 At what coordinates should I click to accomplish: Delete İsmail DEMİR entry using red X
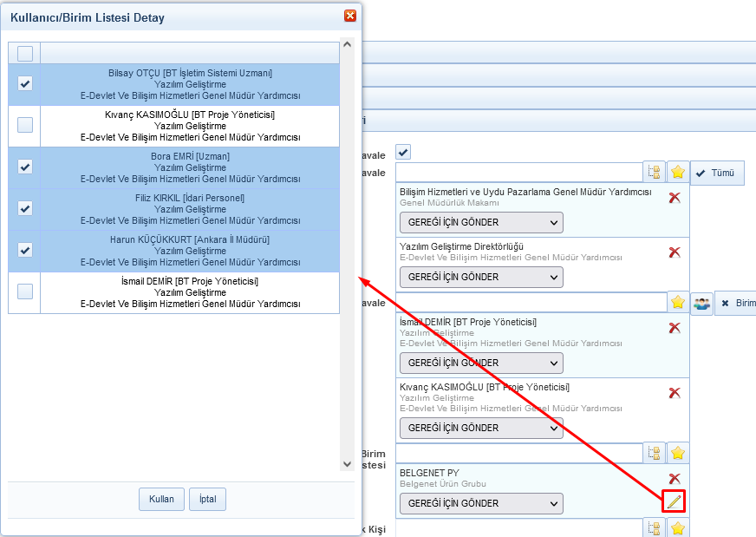tap(675, 328)
